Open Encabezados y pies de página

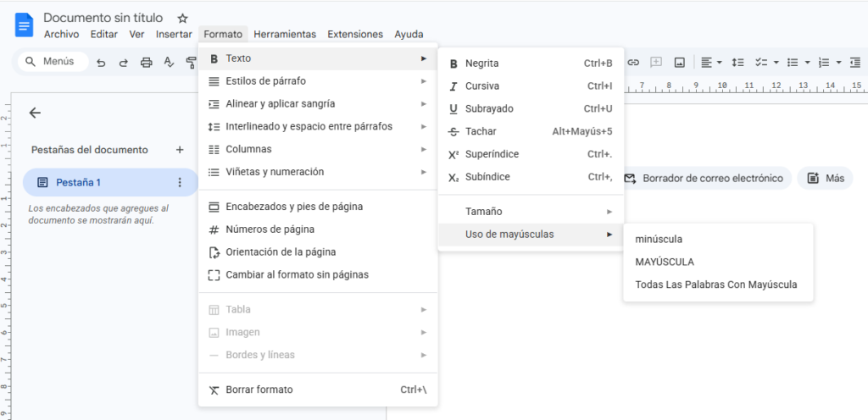tap(319, 207)
